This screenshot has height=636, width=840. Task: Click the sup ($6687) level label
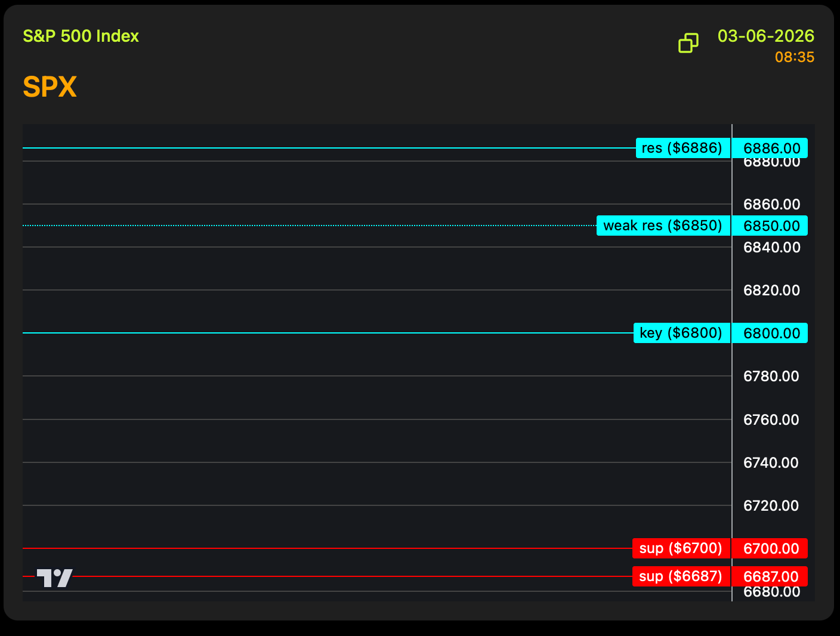[681, 576]
